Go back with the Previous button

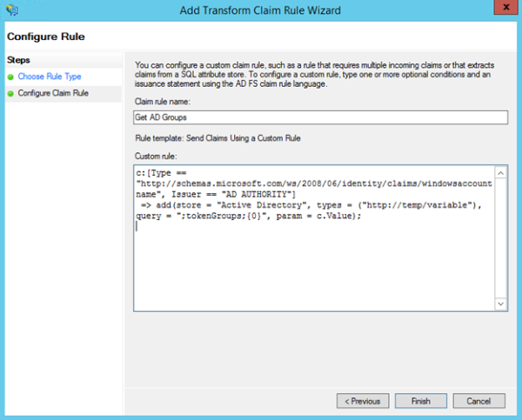point(363,401)
